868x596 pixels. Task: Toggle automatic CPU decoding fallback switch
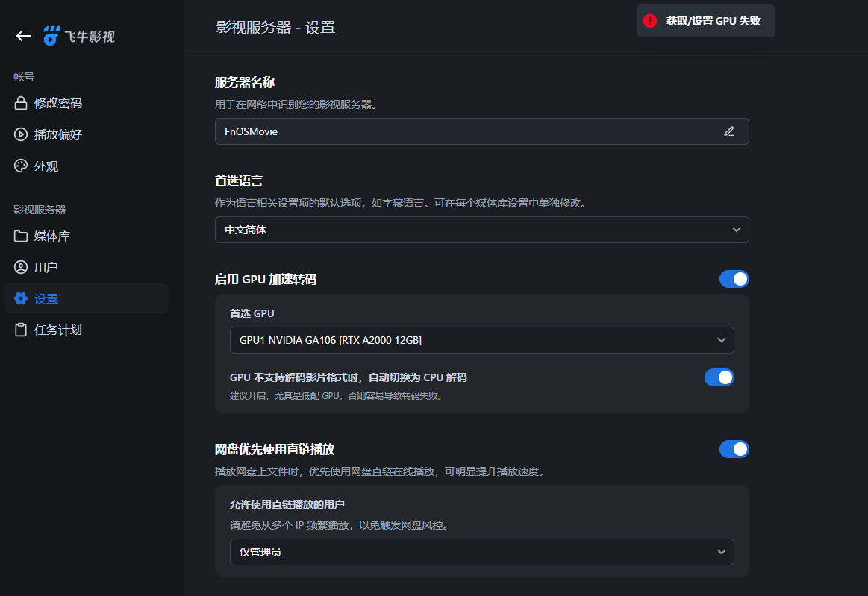[719, 377]
